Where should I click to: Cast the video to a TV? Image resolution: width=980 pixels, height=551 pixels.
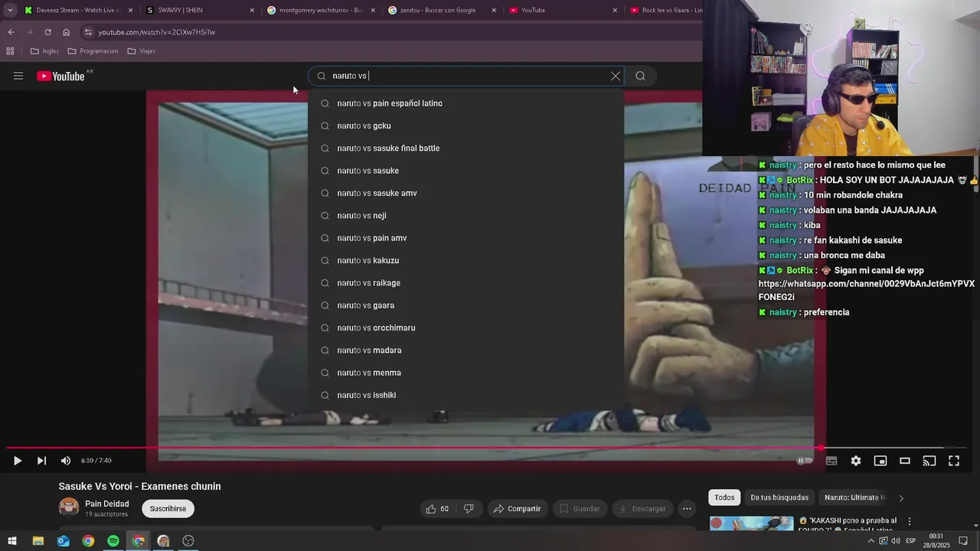click(x=929, y=461)
